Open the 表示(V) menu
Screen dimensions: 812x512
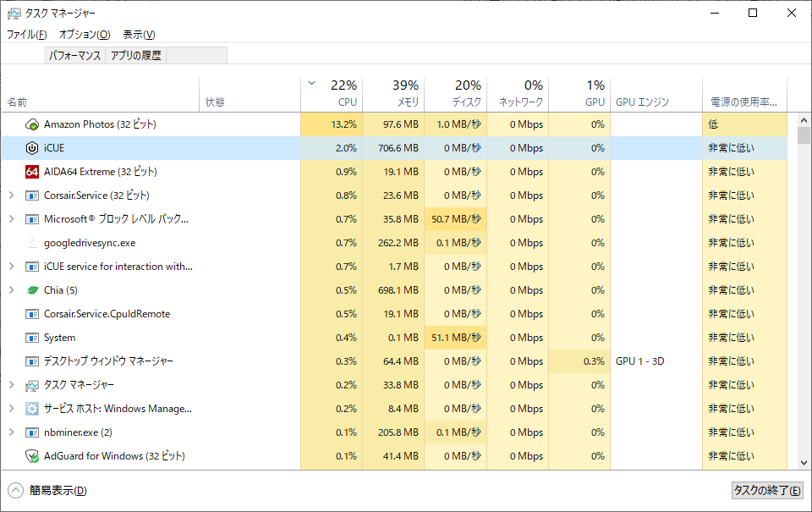point(139,34)
